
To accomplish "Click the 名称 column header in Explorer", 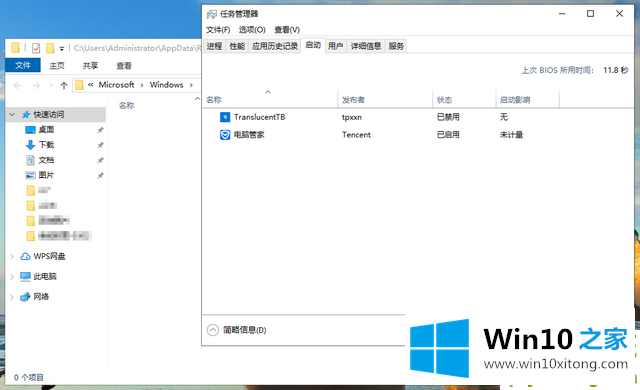I will (127, 106).
